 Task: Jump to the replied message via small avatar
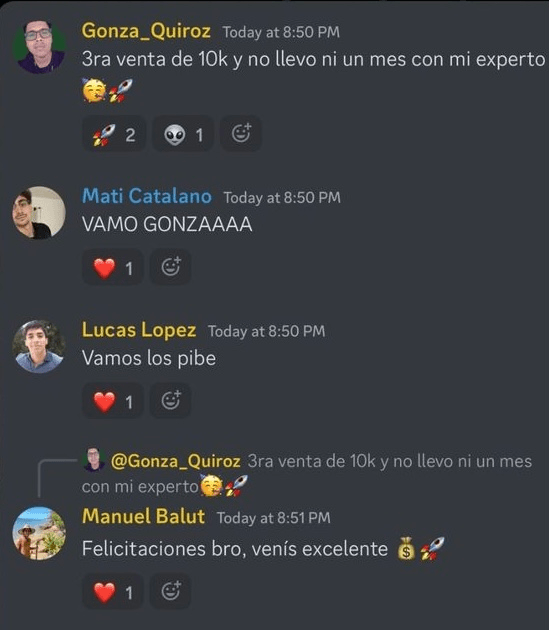(x=94, y=459)
